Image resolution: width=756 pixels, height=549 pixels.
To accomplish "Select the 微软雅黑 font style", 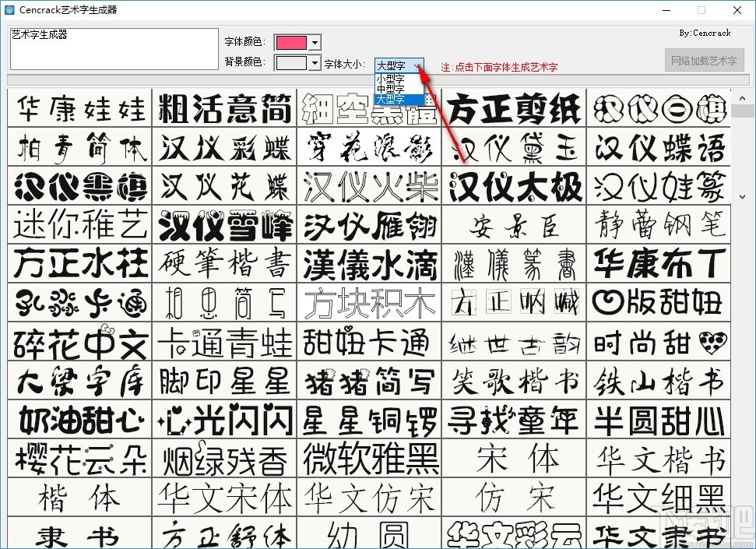I will pyautogui.click(x=369, y=459).
